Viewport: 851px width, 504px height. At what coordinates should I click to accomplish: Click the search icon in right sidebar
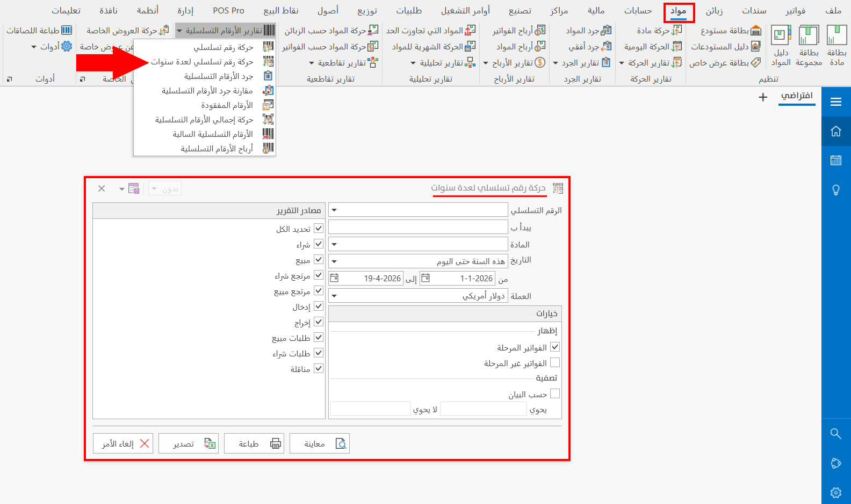click(x=836, y=433)
